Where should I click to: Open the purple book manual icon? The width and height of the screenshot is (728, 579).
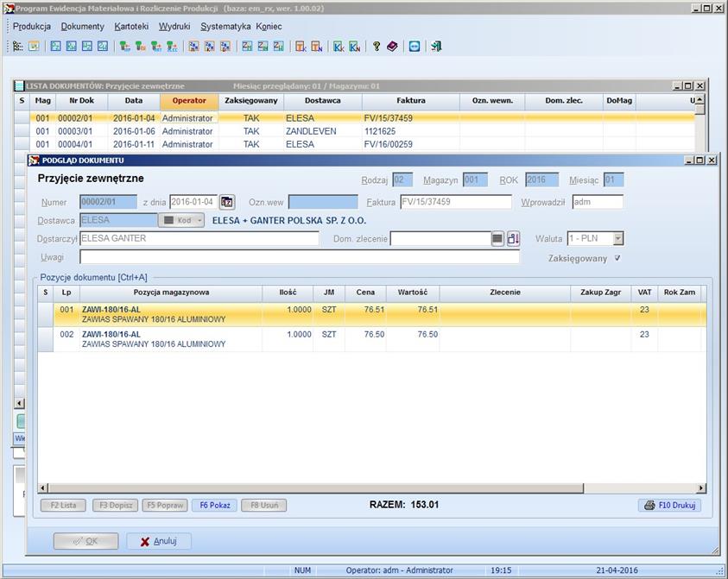[x=392, y=47]
